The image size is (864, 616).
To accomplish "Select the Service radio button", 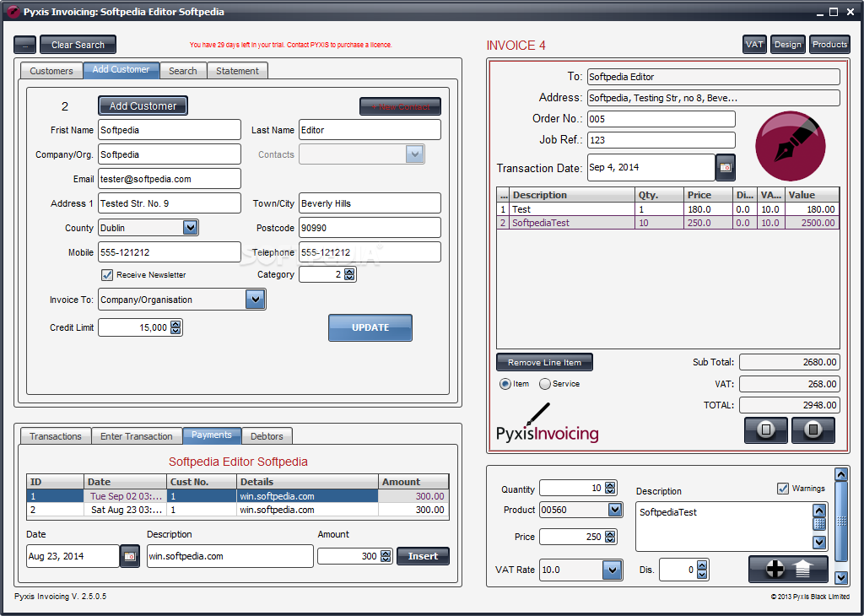I will (x=544, y=384).
